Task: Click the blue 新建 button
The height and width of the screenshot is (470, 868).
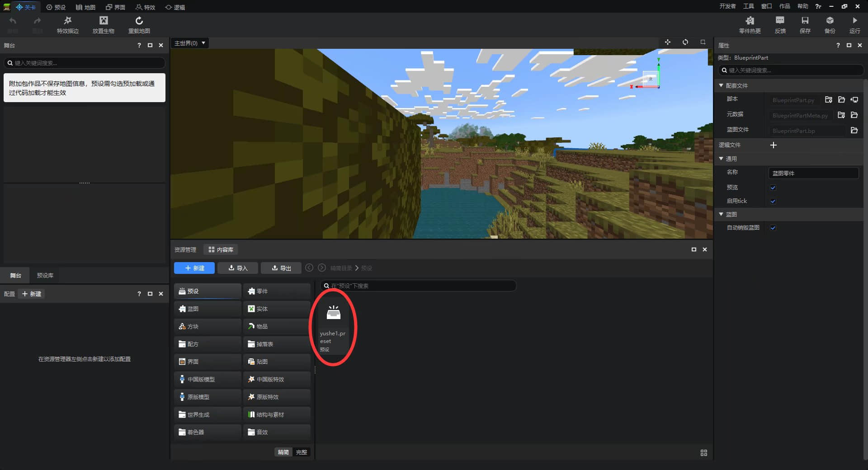Action: (194, 268)
